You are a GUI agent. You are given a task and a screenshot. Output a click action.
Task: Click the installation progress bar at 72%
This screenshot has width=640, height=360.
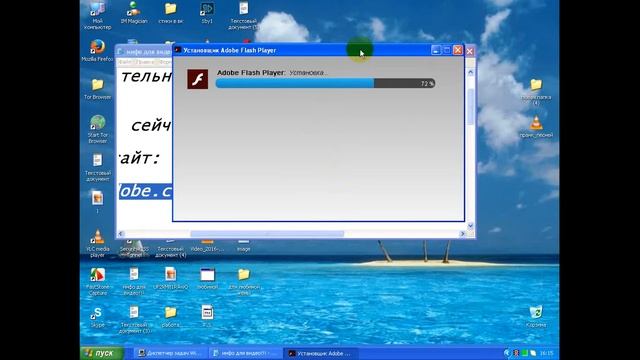tap(325, 83)
